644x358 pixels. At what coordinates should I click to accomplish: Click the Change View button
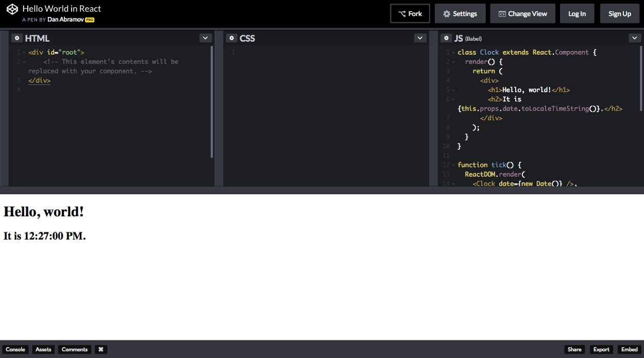tap(522, 14)
